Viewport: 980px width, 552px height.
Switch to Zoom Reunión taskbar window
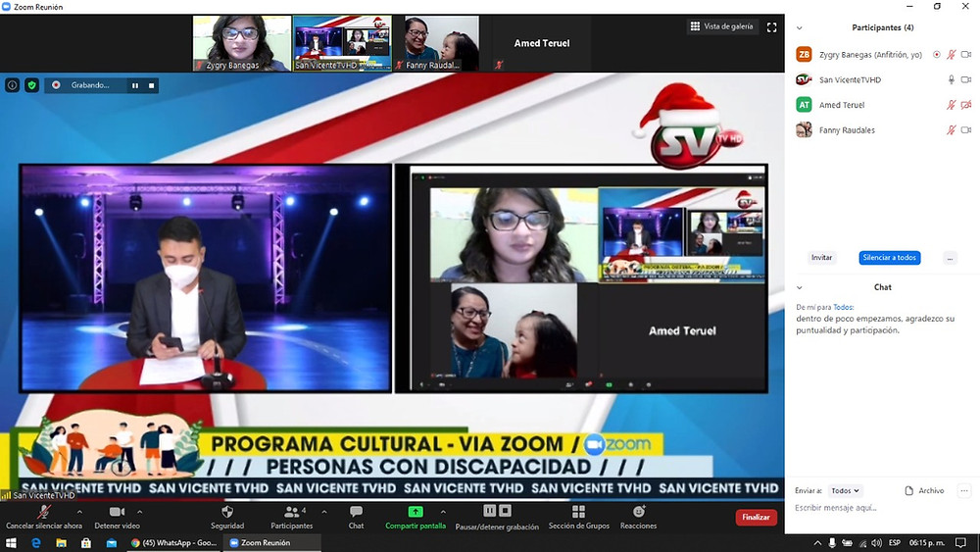pyautogui.click(x=271, y=542)
